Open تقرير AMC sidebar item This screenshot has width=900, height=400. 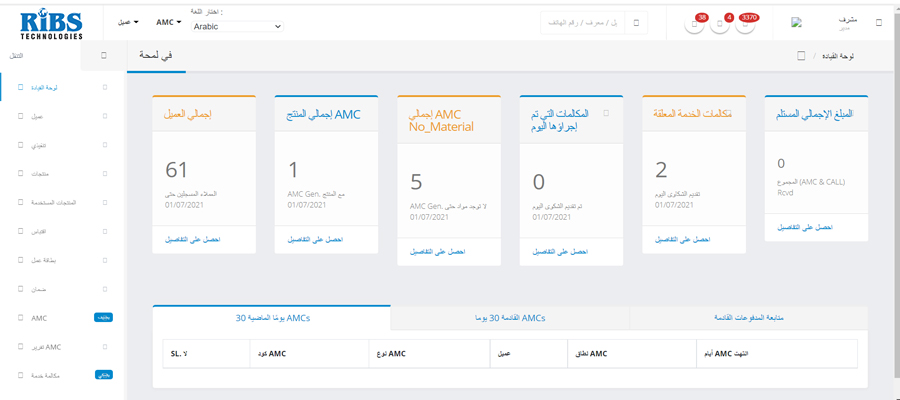[60, 346]
